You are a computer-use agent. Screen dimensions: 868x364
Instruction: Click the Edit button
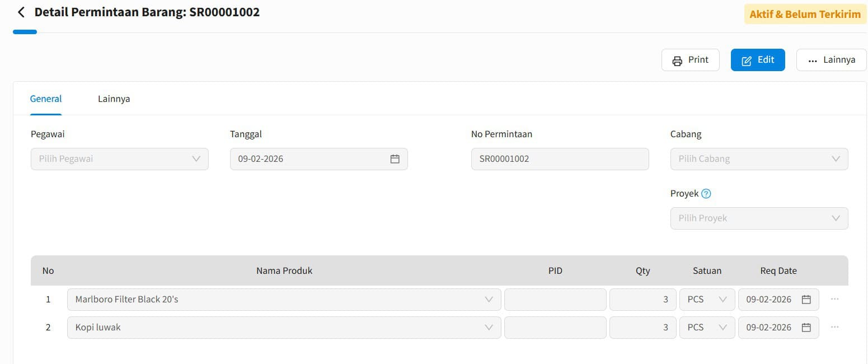(x=758, y=59)
